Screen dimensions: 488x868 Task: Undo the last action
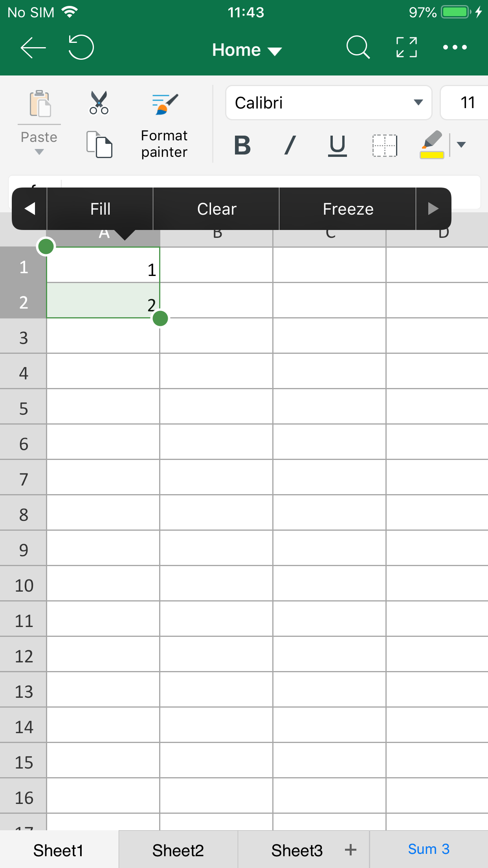pyautogui.click(x=81, y=47)
